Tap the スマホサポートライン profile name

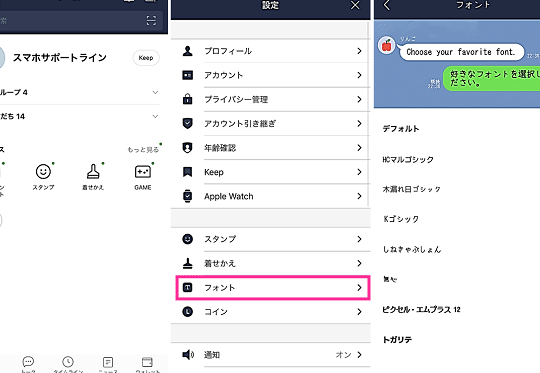(60, 58)
